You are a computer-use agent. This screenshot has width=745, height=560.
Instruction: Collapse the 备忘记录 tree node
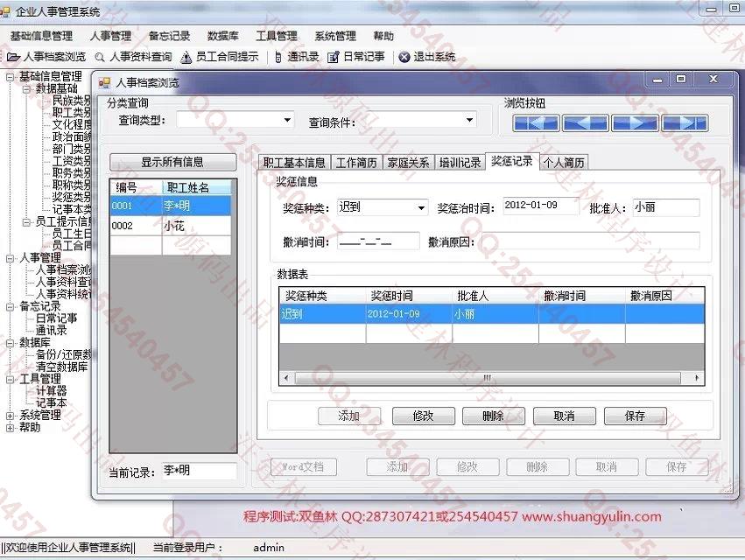click(x=10, y=306)
